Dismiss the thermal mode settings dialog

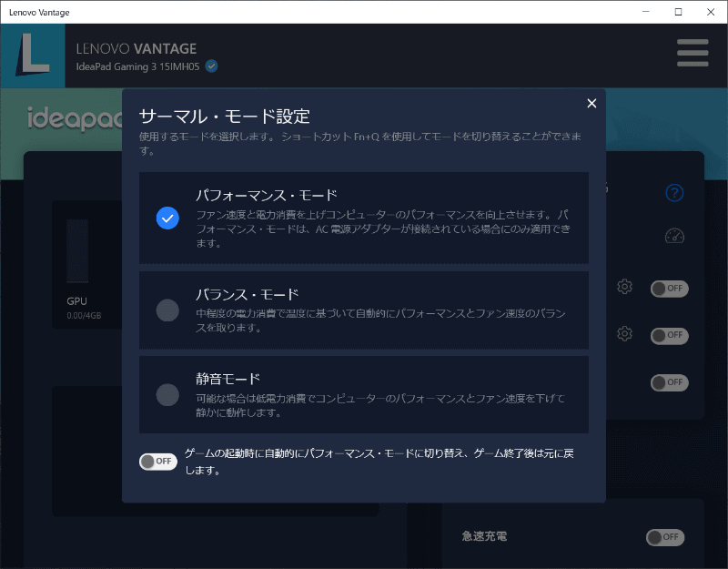pos(591,103)
